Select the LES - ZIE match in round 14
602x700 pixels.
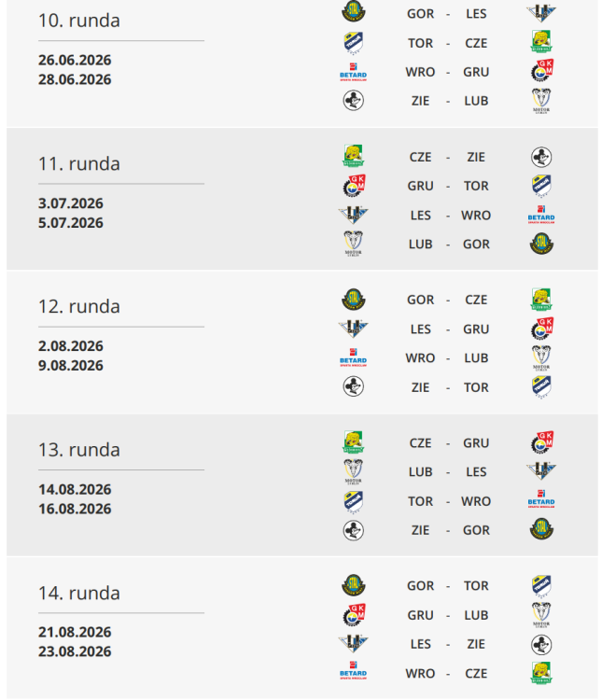click(448, 644)
